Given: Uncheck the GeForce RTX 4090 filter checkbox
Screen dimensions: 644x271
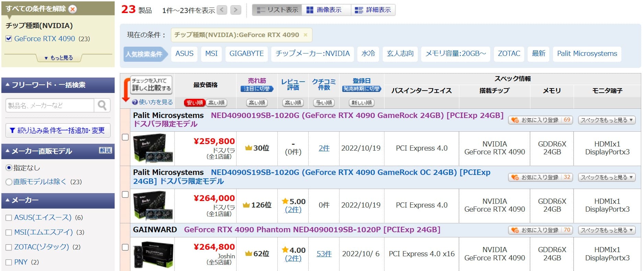Looking at the screenshot, I should (x=9, y=39).
